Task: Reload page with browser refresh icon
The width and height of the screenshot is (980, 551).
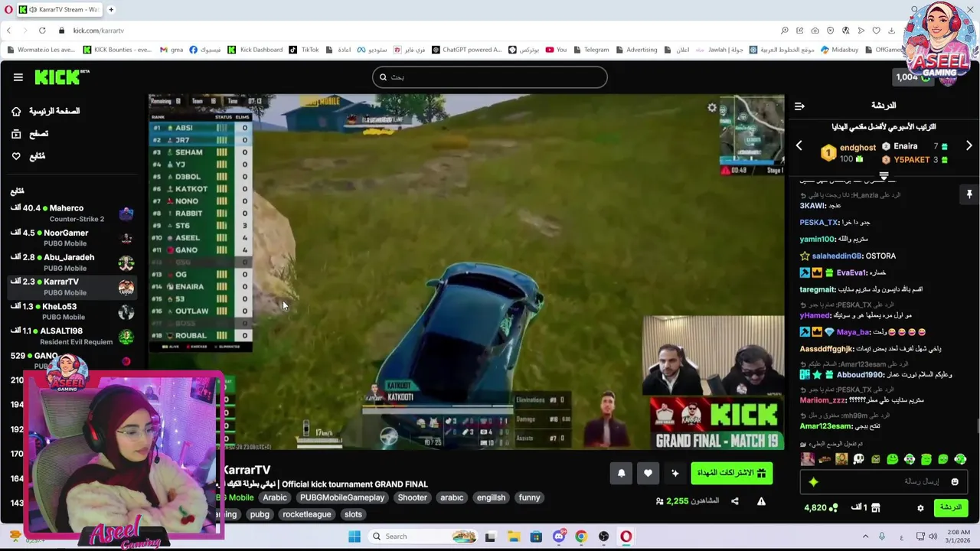Action: [x=42, y=31]
